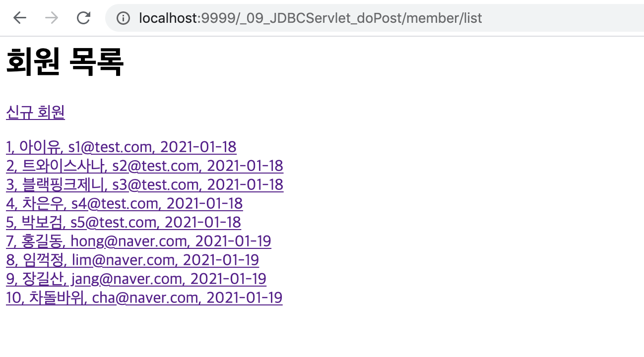Open the site information icon in address bar

(123, 18)
